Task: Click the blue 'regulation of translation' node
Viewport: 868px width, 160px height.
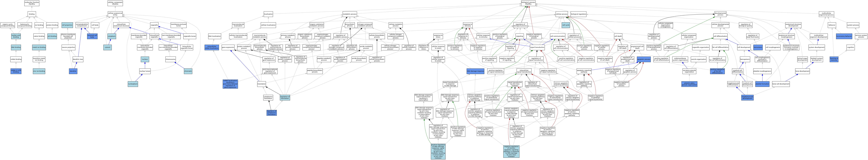Action: [285, 98]
